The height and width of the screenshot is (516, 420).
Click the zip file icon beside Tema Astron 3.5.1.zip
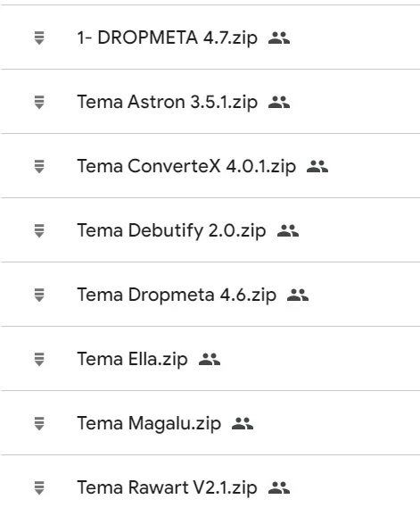(39, 103)
